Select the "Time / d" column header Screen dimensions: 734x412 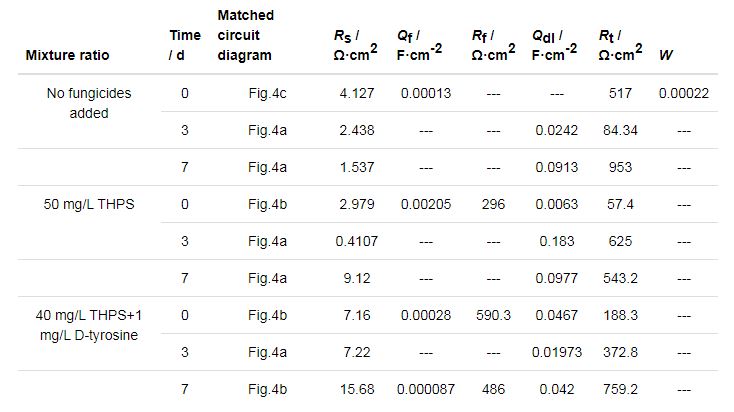coord(184,45)
